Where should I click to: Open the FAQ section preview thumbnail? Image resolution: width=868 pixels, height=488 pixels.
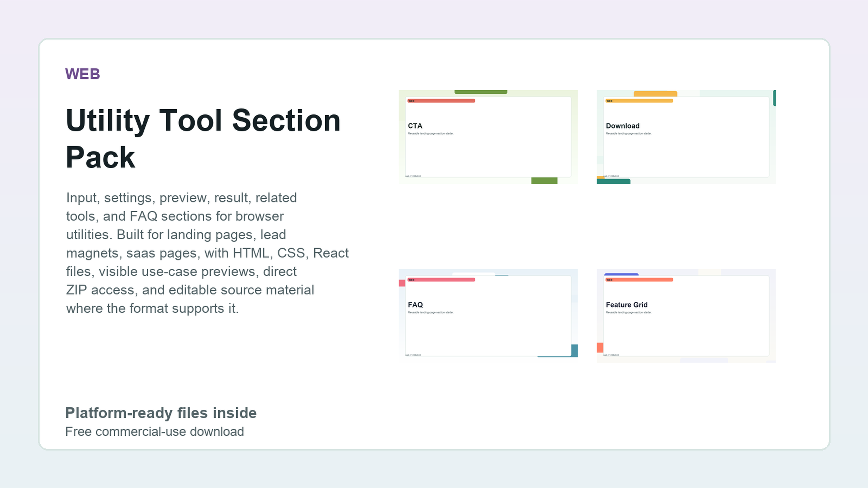click(488, 316)
